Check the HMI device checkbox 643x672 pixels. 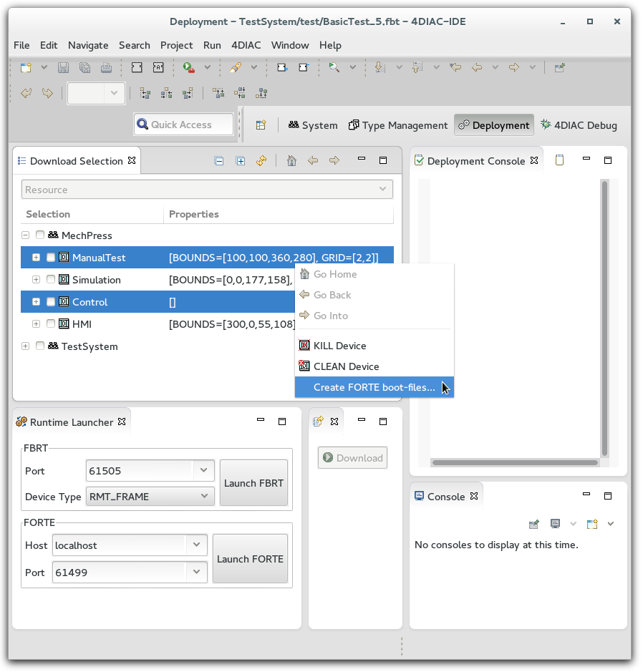(x=51, y=324)
